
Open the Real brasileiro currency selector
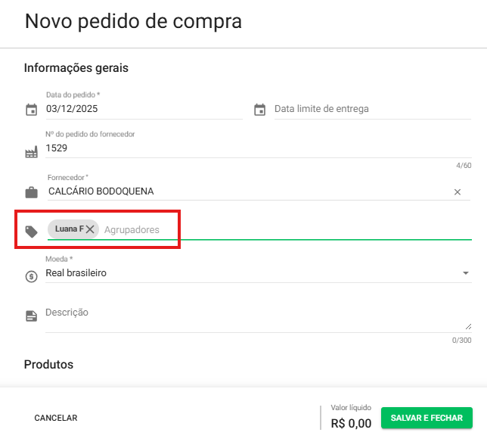coord(250,273)
